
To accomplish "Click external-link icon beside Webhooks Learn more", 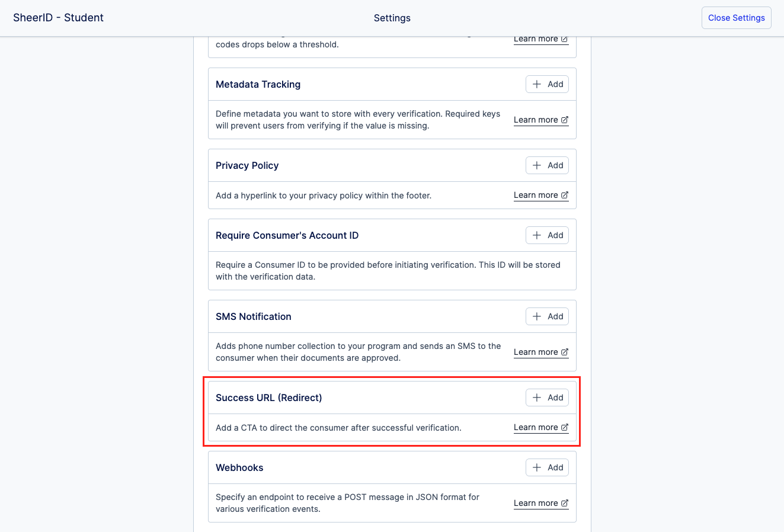I will coord(565,503).
